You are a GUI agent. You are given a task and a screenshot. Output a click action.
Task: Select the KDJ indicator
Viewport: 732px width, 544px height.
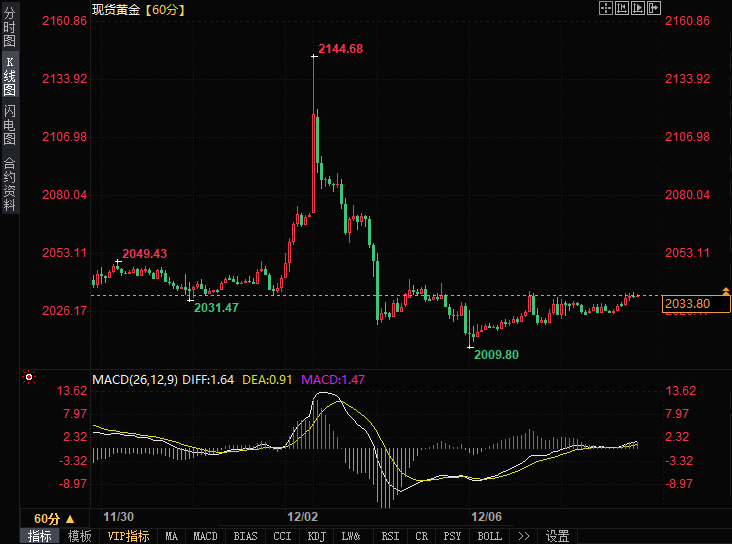tap(317, 536)
